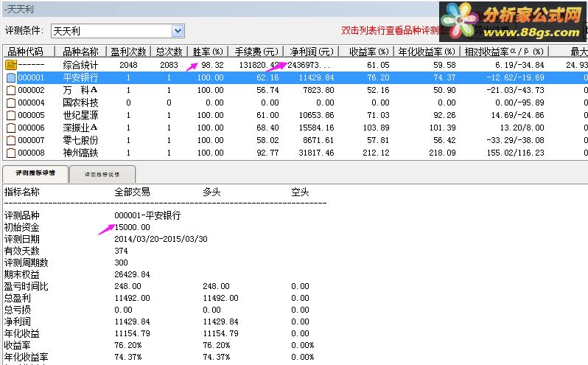The width and height of the screenshot is (588, 365).
Task: Click the 评测周期数 value 300
Action: click(x=121, y=263)
